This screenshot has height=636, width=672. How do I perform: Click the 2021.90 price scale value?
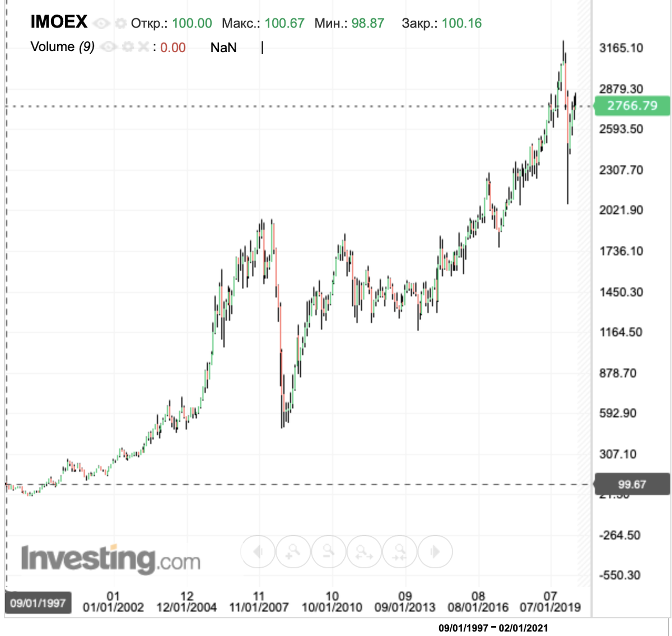click(x=621, y=210)
